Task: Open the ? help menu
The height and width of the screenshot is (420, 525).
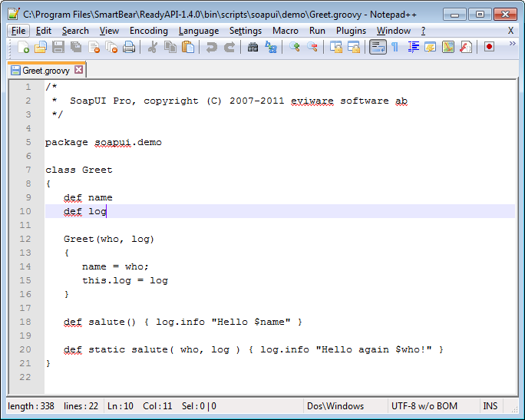Action: click(x=423, y=31)
